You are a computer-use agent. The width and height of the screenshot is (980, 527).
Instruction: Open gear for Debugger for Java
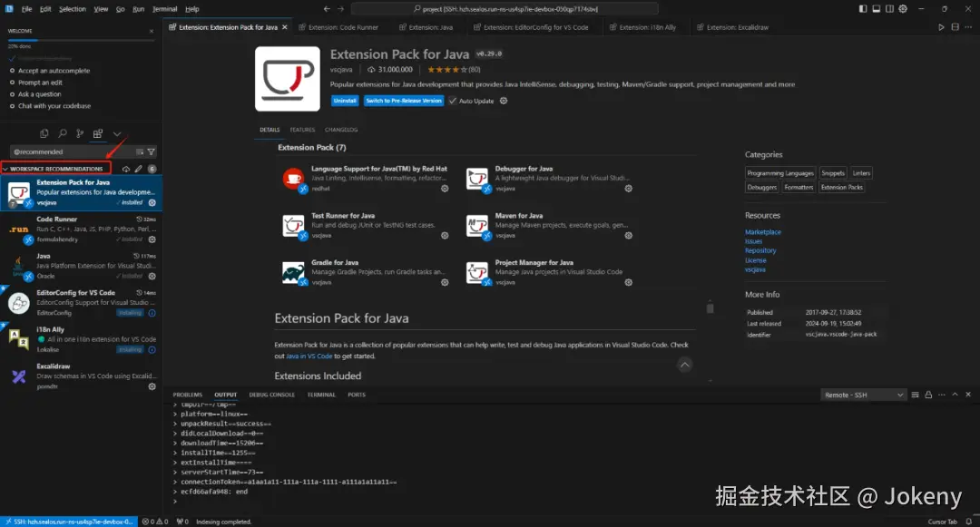628,189
